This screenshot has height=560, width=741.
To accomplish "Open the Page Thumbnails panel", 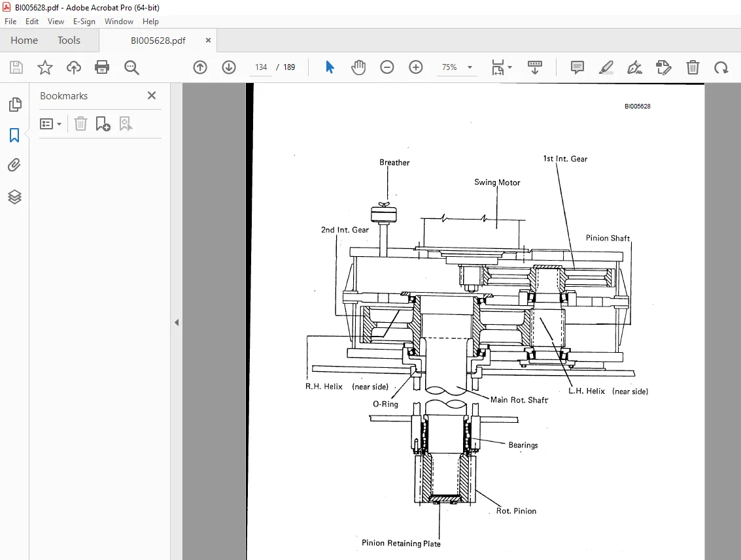I will [14, 105].
